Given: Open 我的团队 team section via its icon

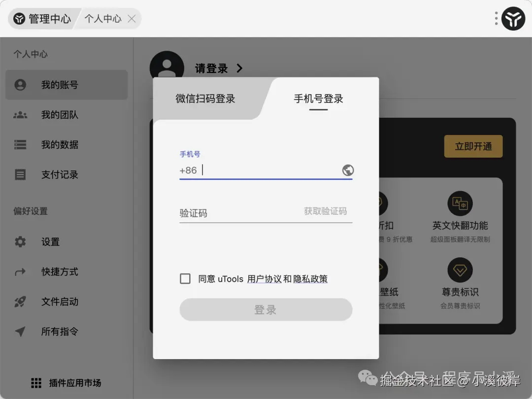Looking at the screenshot, I should tap(20, 115).
